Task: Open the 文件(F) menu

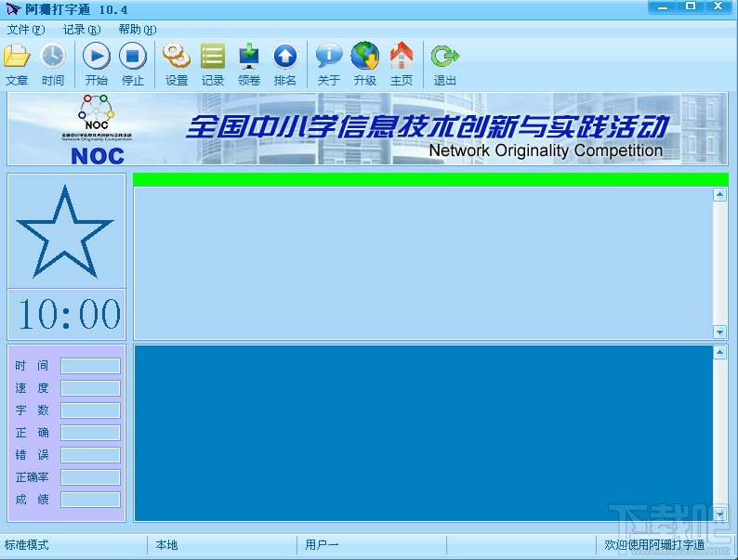Action: coord(26,30)
